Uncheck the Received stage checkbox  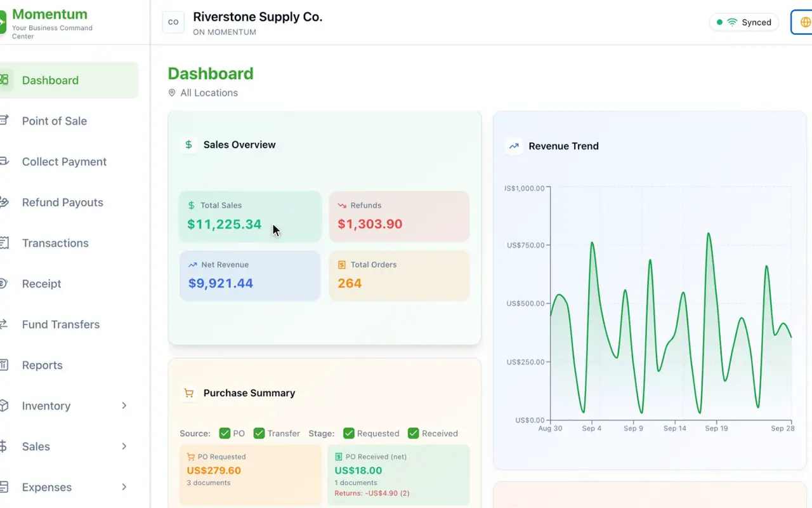point(414,433)
